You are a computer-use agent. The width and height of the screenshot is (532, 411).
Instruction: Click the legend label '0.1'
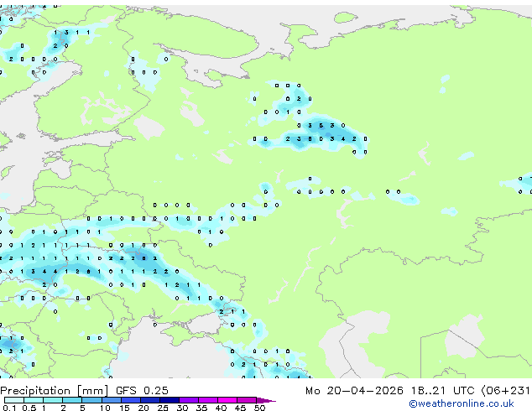[x=9, y=408]
